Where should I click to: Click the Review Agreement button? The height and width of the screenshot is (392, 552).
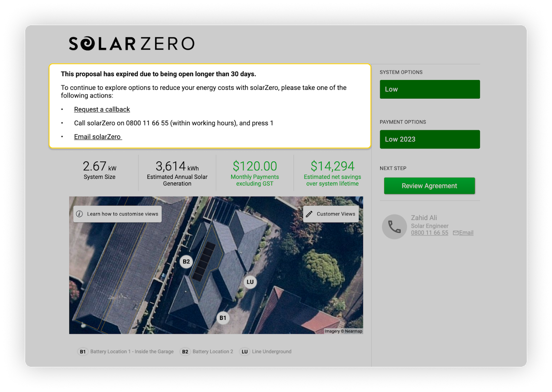429,186
